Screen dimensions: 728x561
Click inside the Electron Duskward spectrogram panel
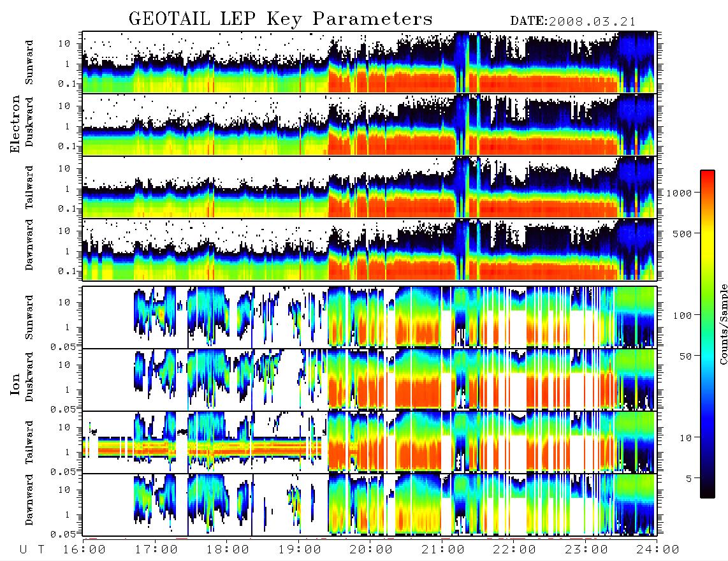click(370, 124)
